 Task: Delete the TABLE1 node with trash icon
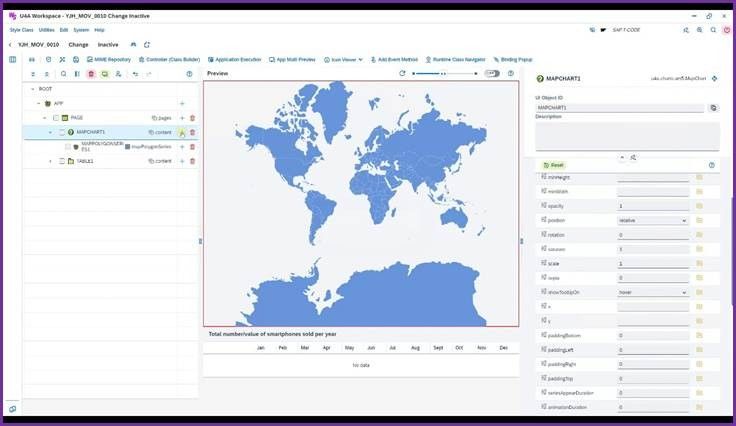[192, 161]
